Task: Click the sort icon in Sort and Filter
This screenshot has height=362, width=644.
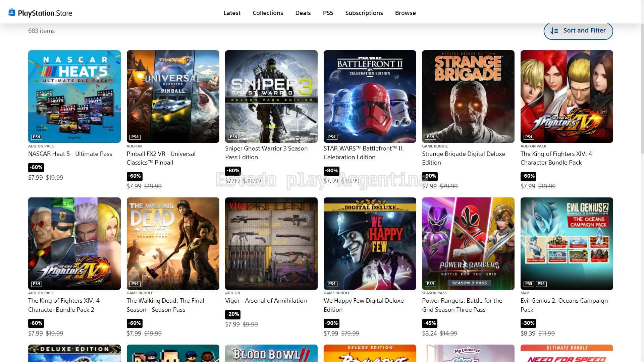Action: [554, 31]
